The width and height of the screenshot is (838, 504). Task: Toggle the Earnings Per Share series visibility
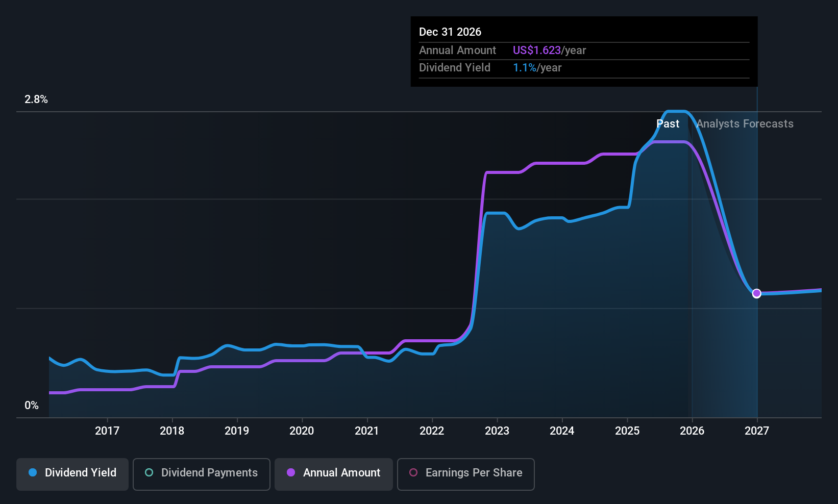click(465, 474)
